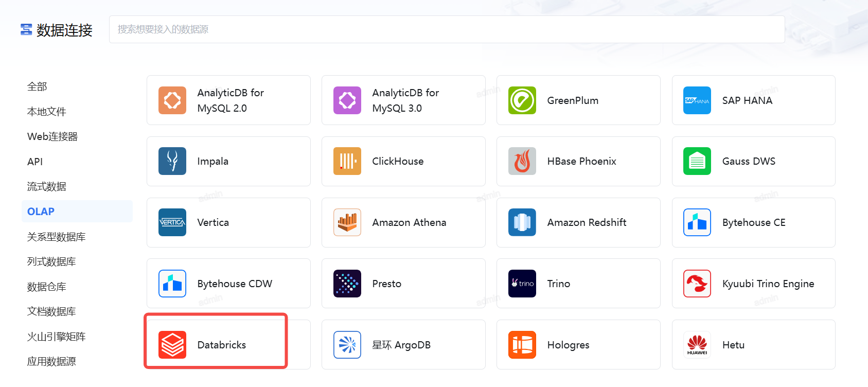868x387 pixels.
Task: Click the Kyuubi Trino Engine label
Action: 768,284
